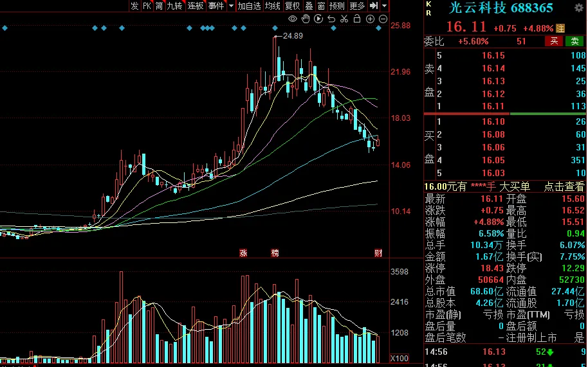Open the 更多 more options menu
Viewport: 588px width, 367px height.
point(357,6)
